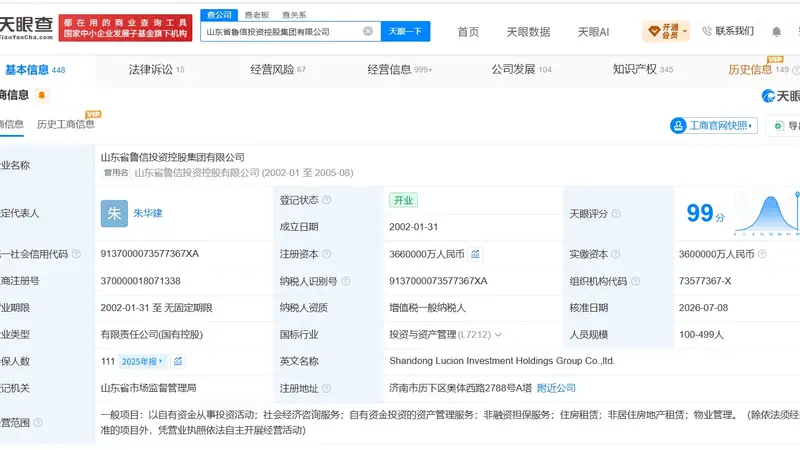
Task: Click the 人员规模 value 100-499人
Action: 701,335
